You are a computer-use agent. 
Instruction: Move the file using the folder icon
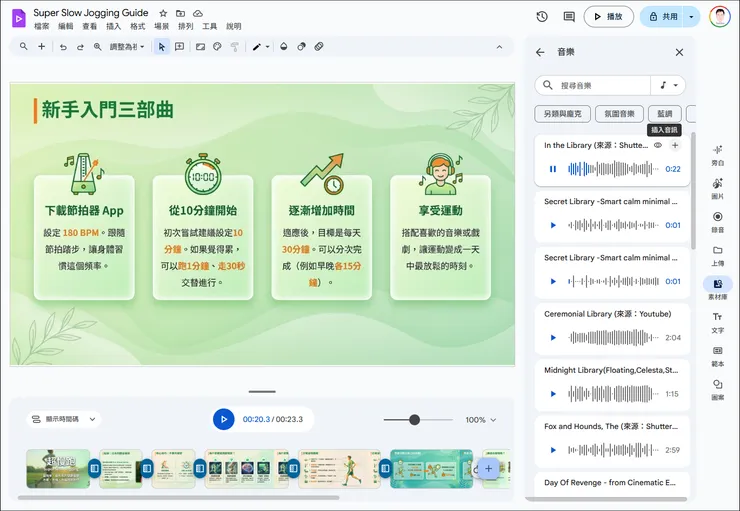[180, 13]
